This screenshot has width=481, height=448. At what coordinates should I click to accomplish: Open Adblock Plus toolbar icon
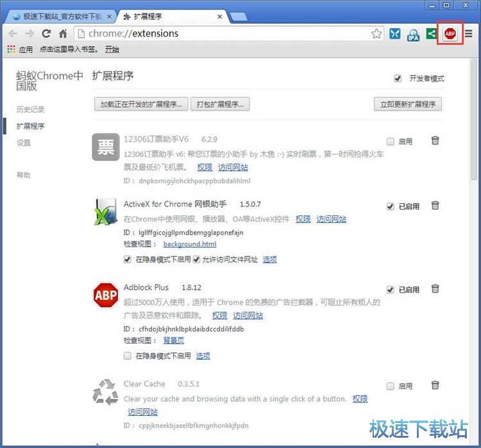coord(450,33)
